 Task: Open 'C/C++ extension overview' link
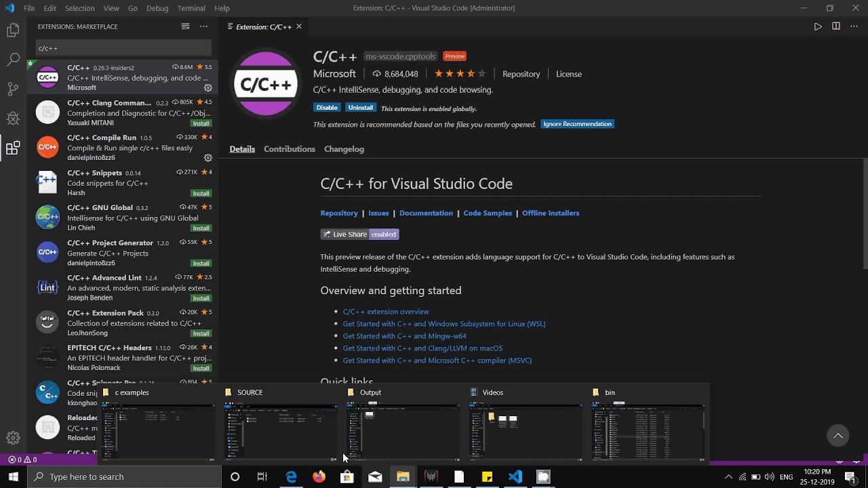(x=386, y=312)
